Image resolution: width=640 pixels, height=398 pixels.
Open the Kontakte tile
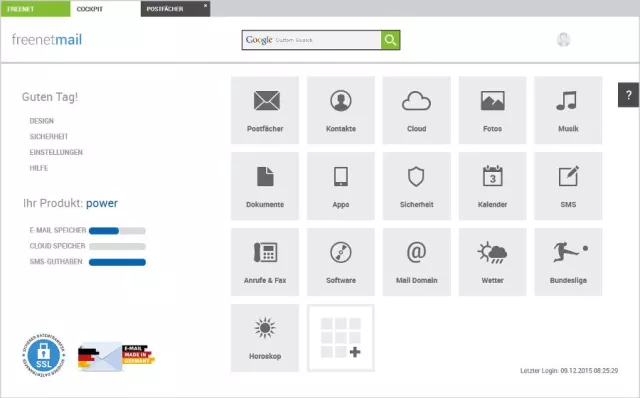tap(341, 110)
